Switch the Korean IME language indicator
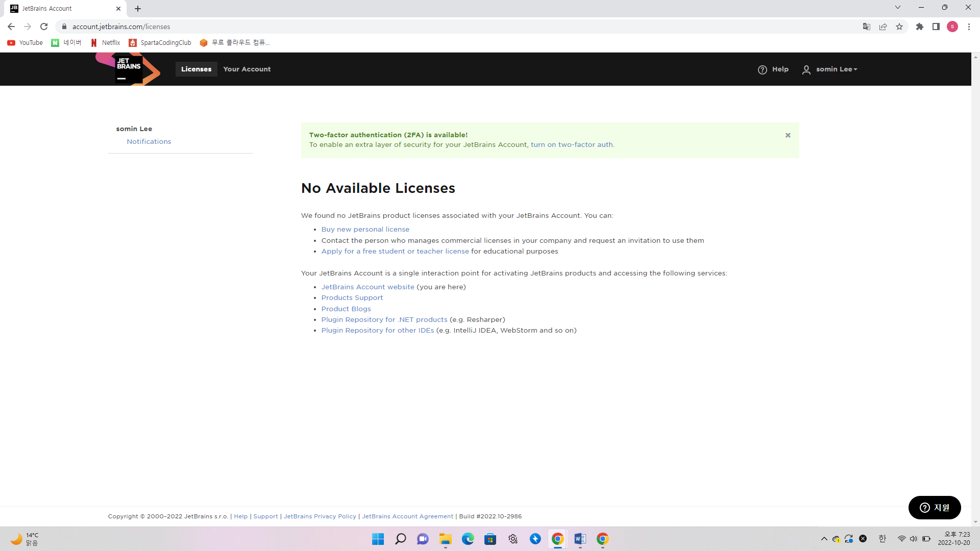The height and width of the screenshot is (551, 980). pos(883,539)
